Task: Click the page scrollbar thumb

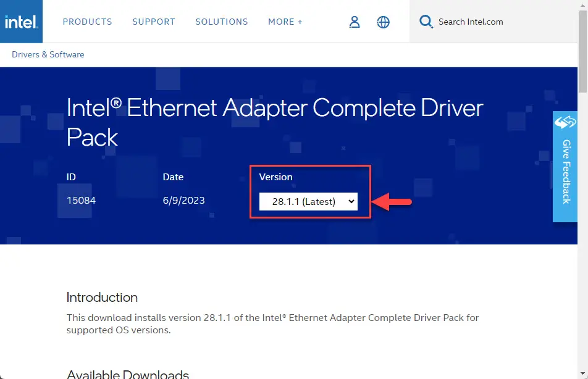Action: point(583,51)
